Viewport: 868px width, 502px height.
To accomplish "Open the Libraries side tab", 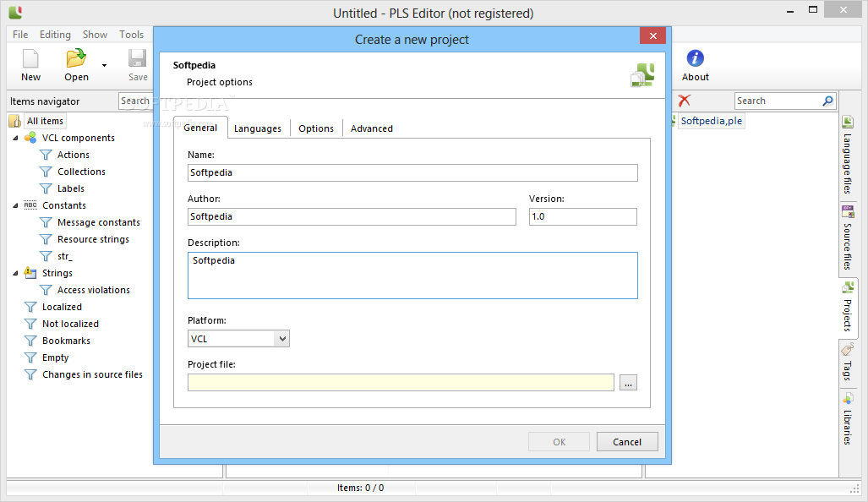I will pyautogui.click(x=848, y=418).
